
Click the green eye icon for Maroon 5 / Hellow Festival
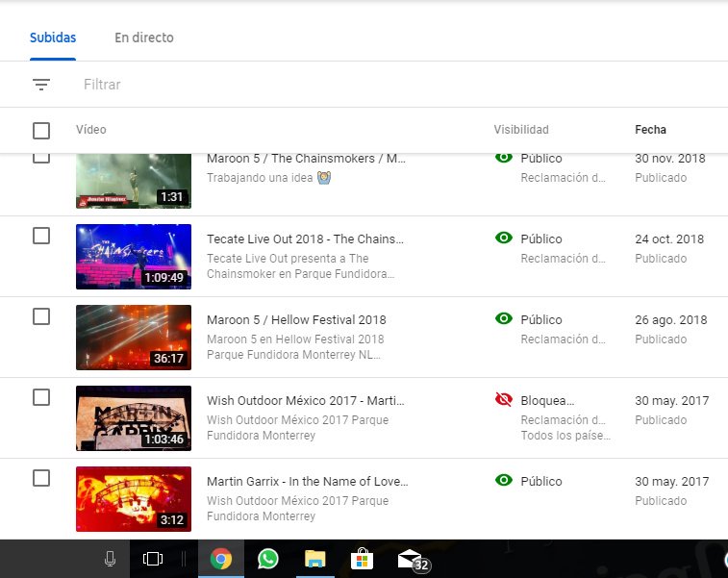coord(504,318)
